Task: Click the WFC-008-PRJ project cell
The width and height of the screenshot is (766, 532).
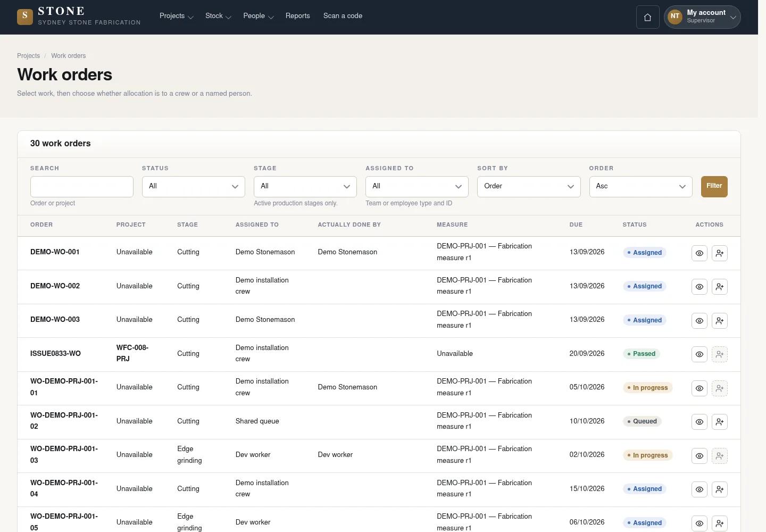Action: [132, 353]
